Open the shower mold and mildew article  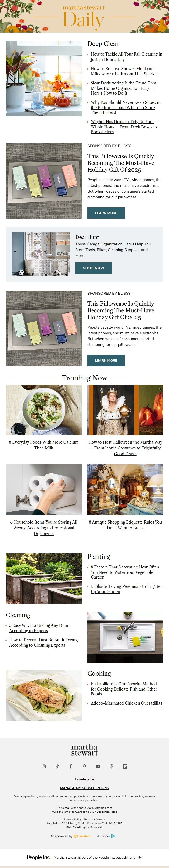pos(125,71)
